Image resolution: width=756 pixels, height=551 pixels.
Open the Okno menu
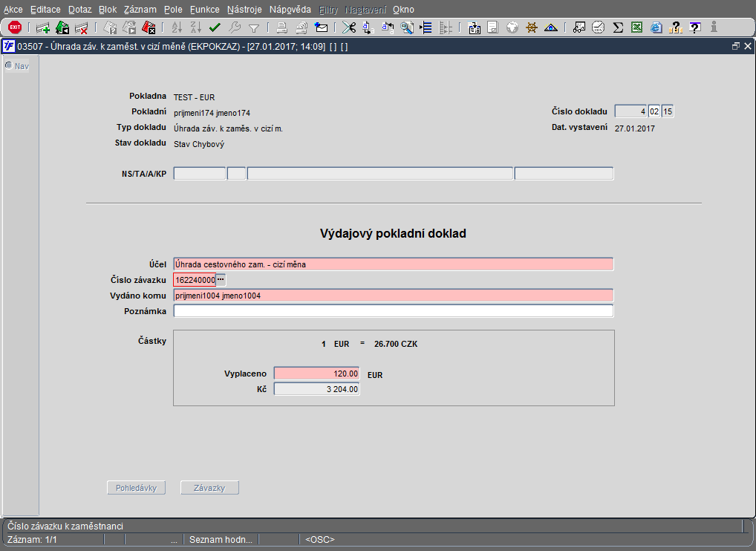403,9
